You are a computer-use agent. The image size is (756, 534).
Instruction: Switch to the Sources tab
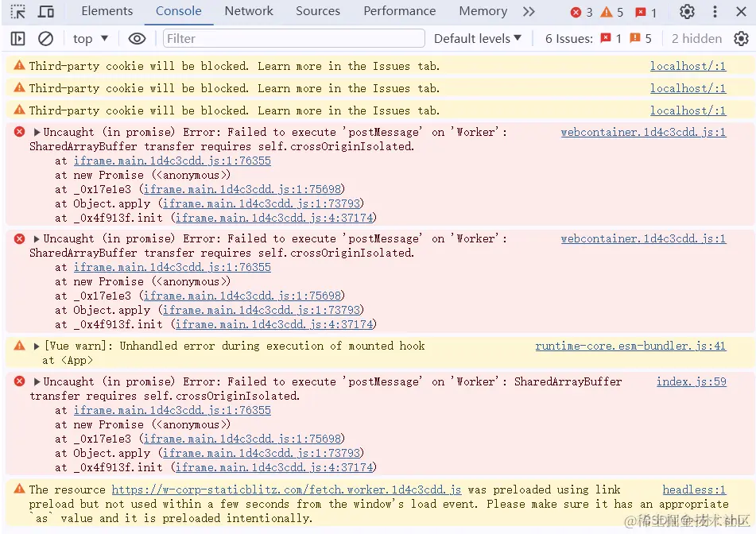[x=318, y=11]
